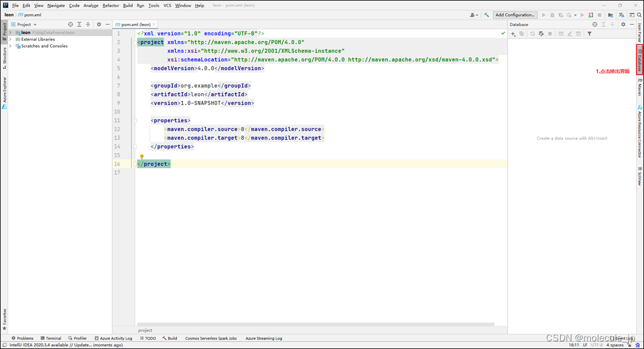Image resolution: width=644 pixels, height=349 pixels.
Task: Toggle the SciView sidebar tab
Action: click(x=639, y=177)
